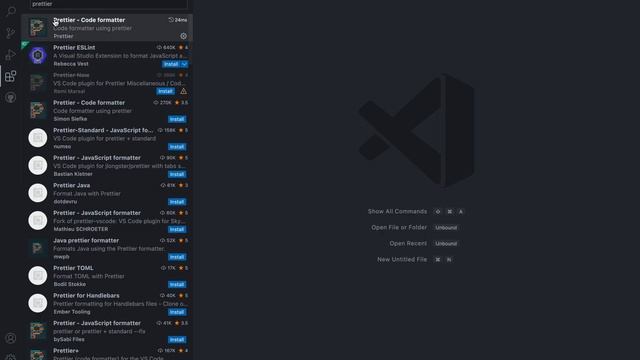The image size is (640, 360).
Task: Click publisher name 'Ember Tooling'
Action: [72, 312]
